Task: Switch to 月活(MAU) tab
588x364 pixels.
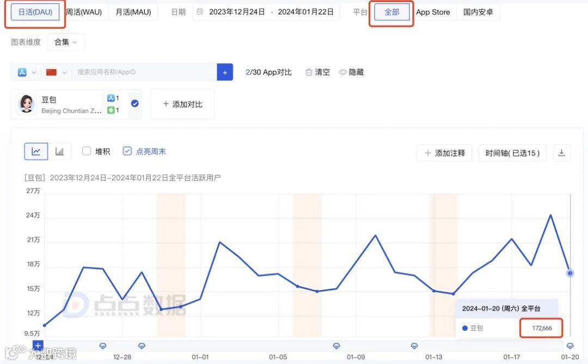Action: click(133, 12)
